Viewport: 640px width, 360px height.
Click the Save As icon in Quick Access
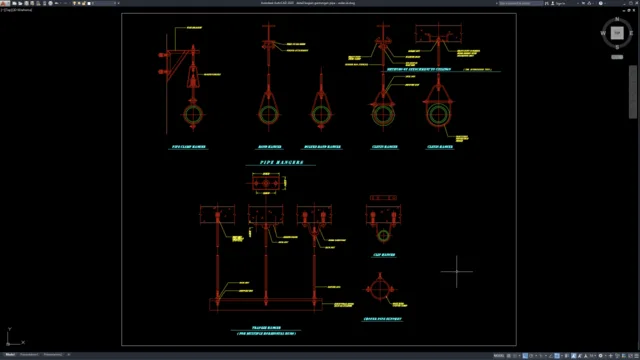[32, 3]
